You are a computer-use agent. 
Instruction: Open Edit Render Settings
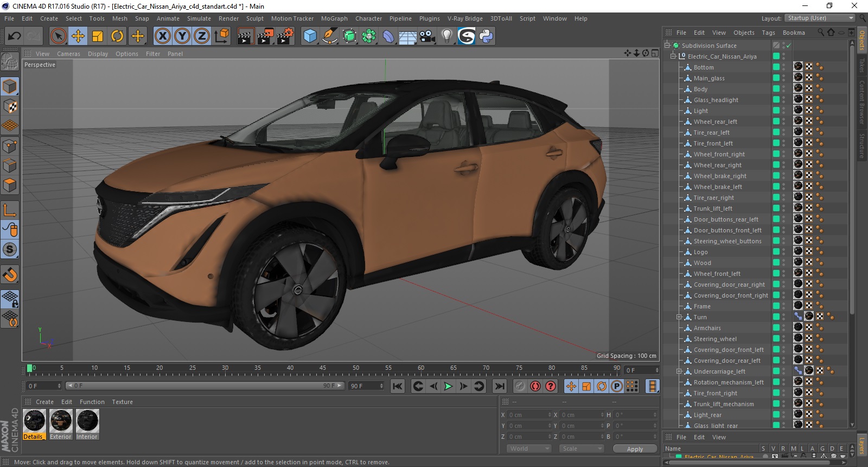pos(285,36)
